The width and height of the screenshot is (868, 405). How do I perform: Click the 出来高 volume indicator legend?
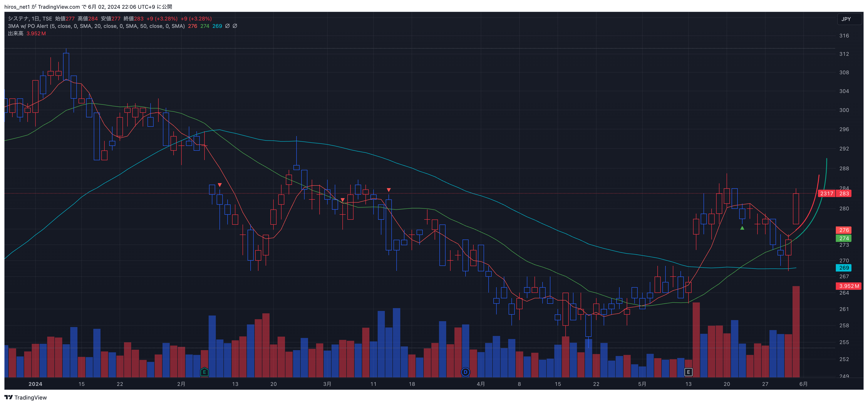coord(15,33)
